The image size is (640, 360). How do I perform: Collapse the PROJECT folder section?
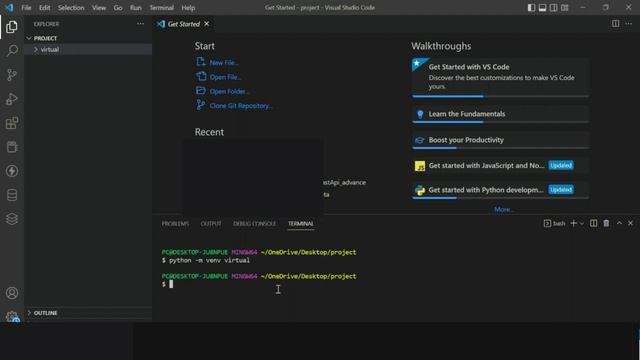88,38
